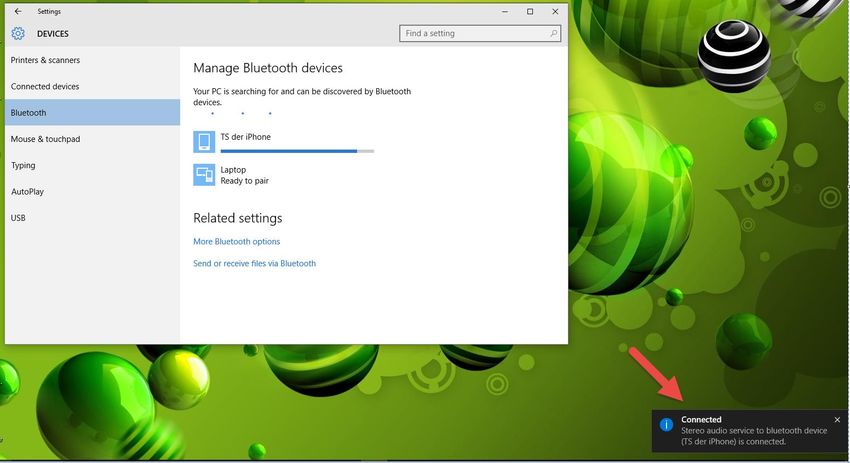
Task: Open AutoPlay settings
Action: pyautogui.click(x=92, y=191)
